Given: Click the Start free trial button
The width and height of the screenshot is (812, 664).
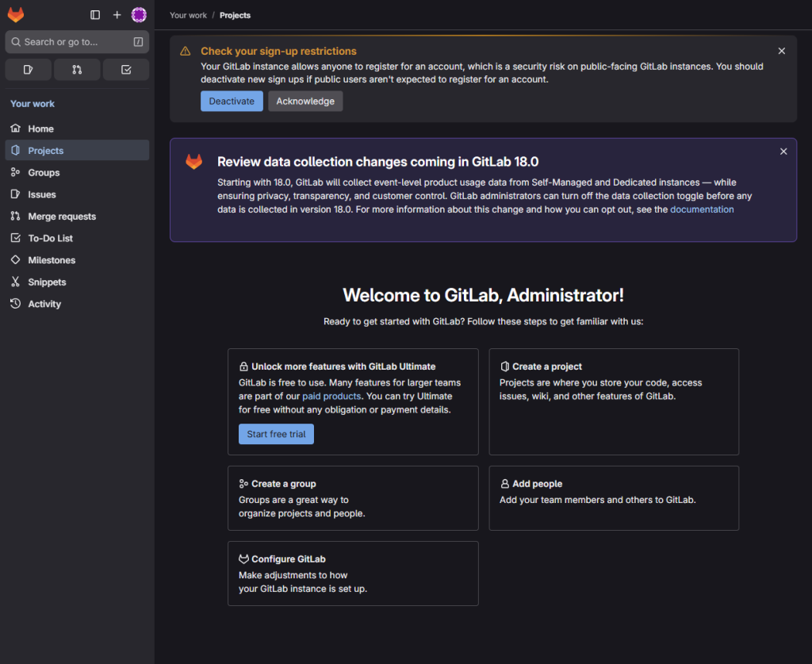Looking at the screenshot, I should pos(276,434).
